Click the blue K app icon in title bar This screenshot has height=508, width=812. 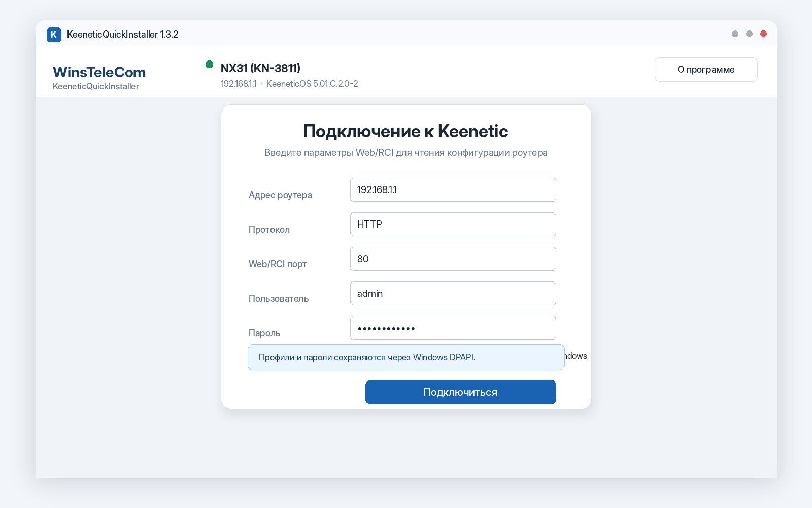[x=54, y=35]
